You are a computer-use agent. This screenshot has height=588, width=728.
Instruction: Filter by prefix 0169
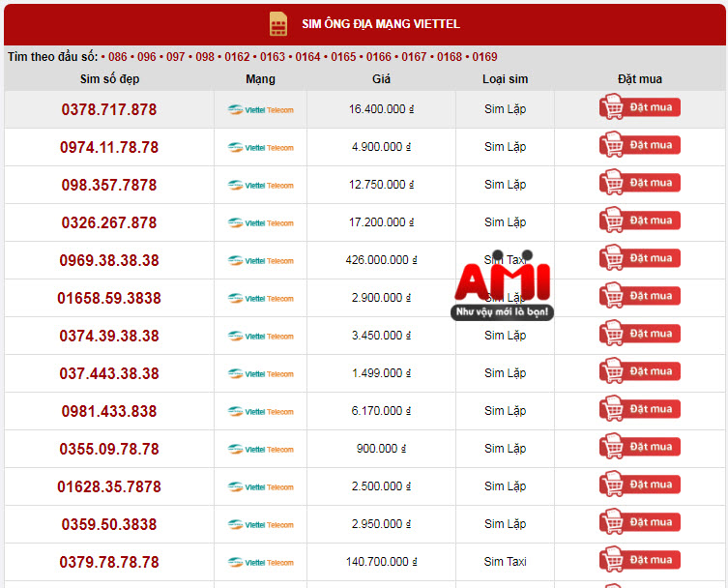point(484,57)
